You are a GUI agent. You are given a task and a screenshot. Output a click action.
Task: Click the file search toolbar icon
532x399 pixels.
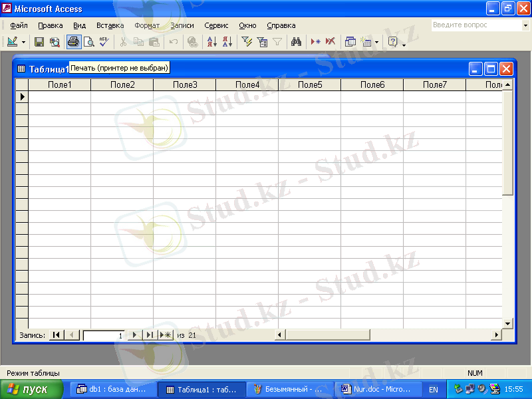click(x=55, y=42)
